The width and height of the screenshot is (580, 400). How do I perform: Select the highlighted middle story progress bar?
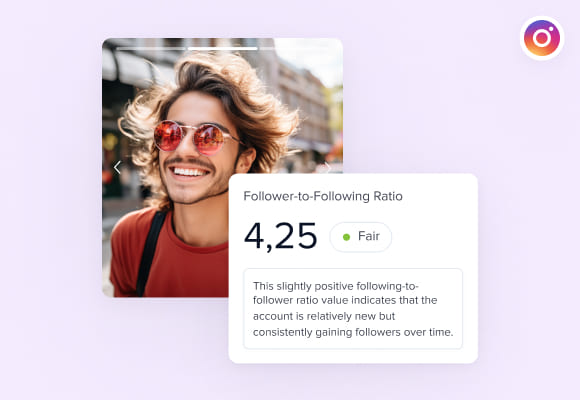[223, 48]
